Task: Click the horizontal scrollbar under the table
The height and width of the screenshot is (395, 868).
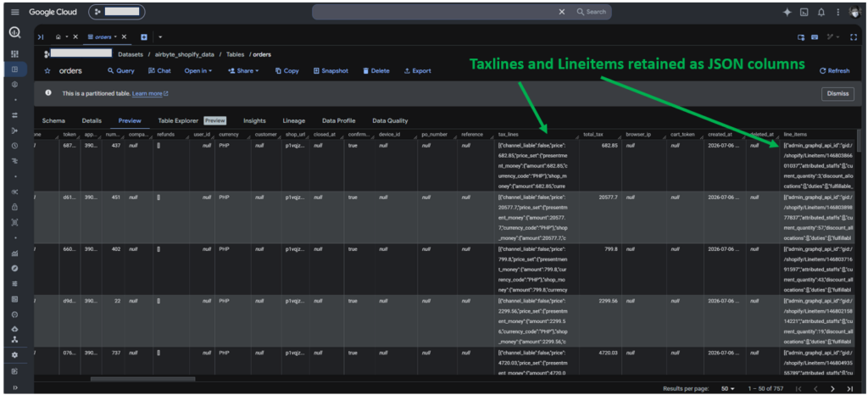Action: point(142,379)
